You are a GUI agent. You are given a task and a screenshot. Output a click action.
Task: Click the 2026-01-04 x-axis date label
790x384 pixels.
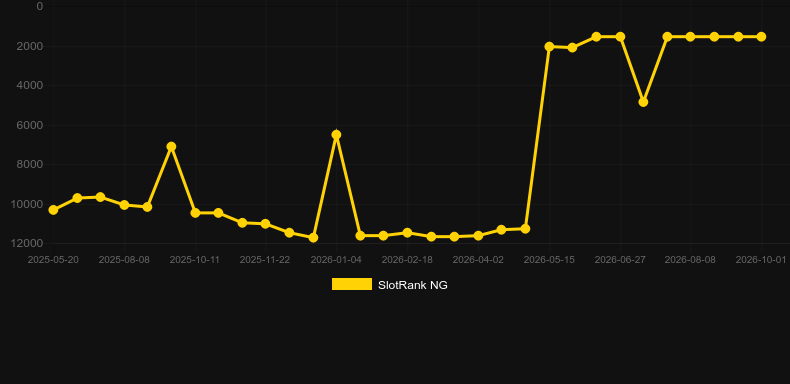click(x=336, y=260)
